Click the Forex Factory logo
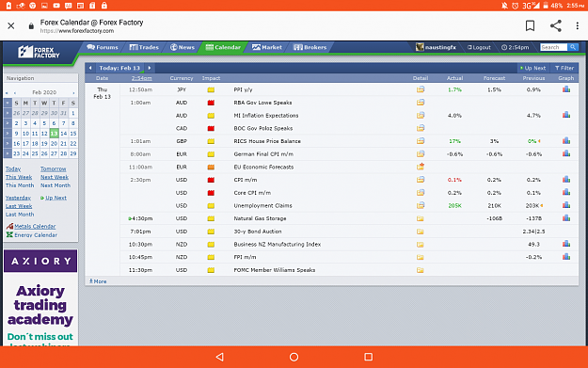Image resolution: width=588 pixels, height=368 pixels. pyautogui.click(x=39, y=52)
